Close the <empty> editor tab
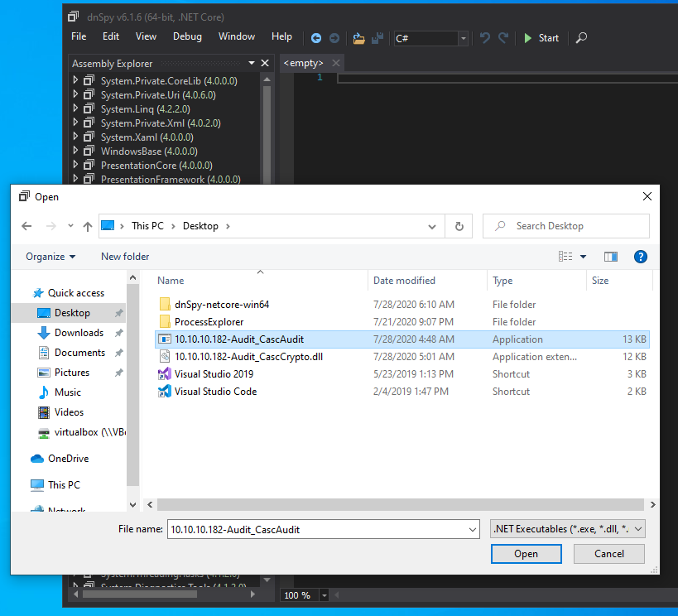678x616 pixels. pos(336,63)
